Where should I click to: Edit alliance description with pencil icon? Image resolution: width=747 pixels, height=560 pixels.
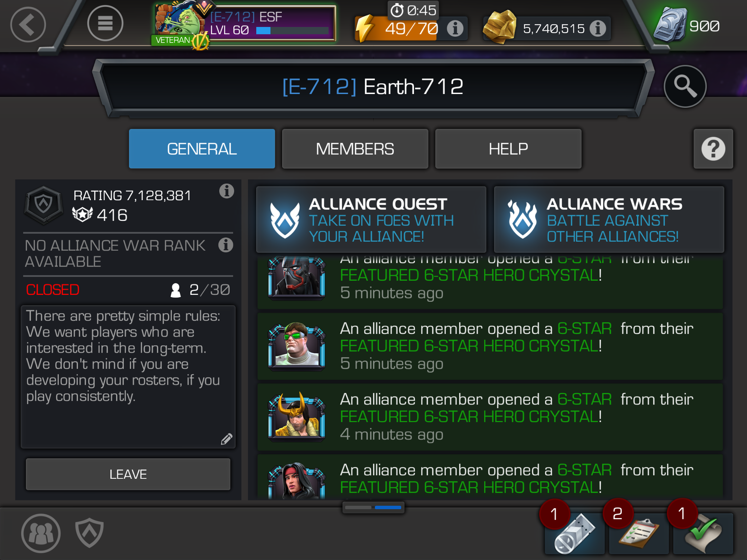(227, 439)
